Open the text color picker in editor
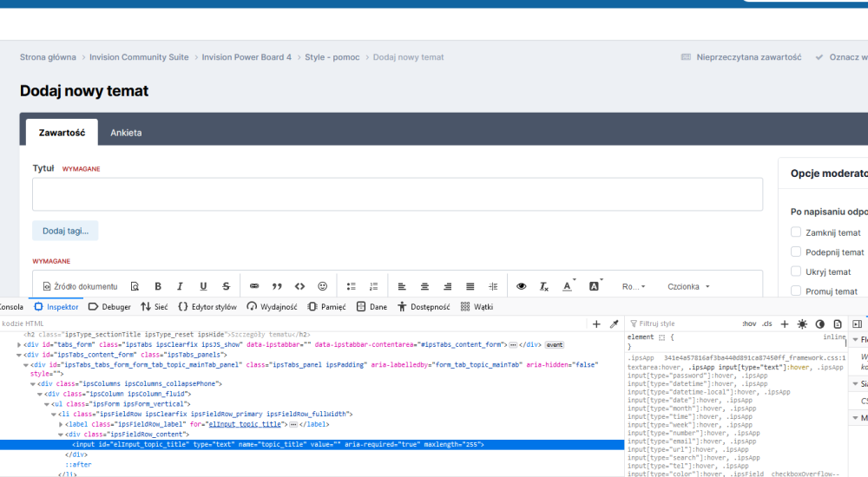The image size is (868, 477). [569, 286]
